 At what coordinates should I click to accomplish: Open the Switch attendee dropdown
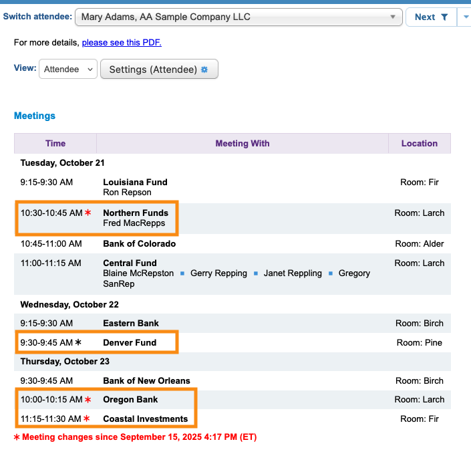(239, 17)
